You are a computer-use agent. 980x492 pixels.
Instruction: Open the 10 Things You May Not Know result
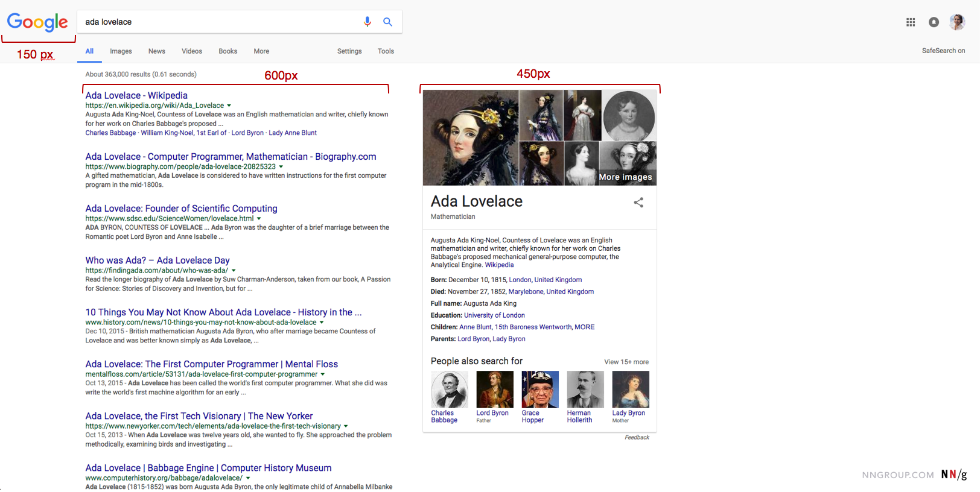[x=223, y=312]
